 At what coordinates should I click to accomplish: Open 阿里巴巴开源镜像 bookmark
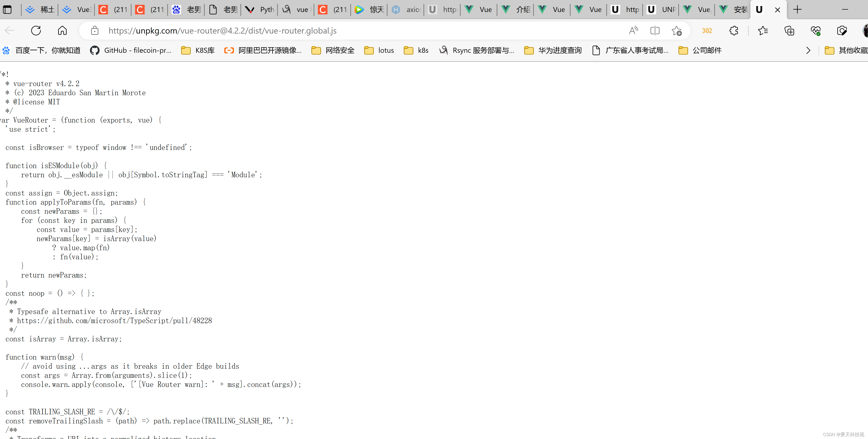tap(263, 51)
